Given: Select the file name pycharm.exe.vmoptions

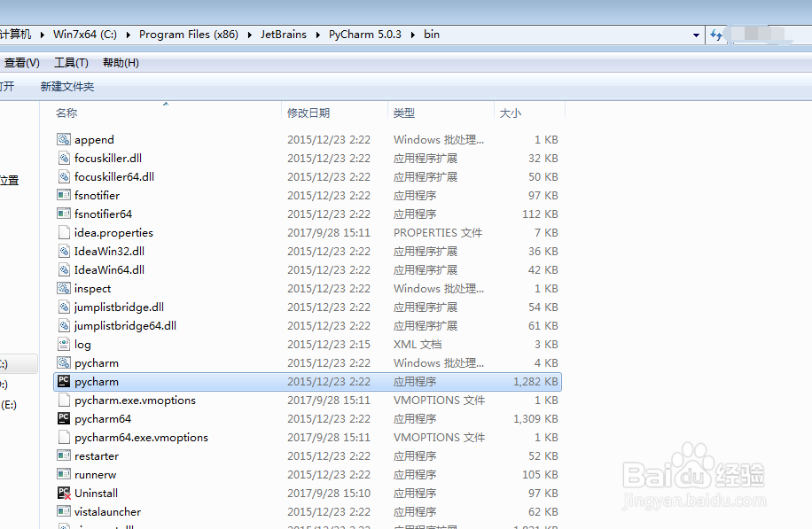Looking at the screenshot, I should pyautogui.click(x=135, y=401).
